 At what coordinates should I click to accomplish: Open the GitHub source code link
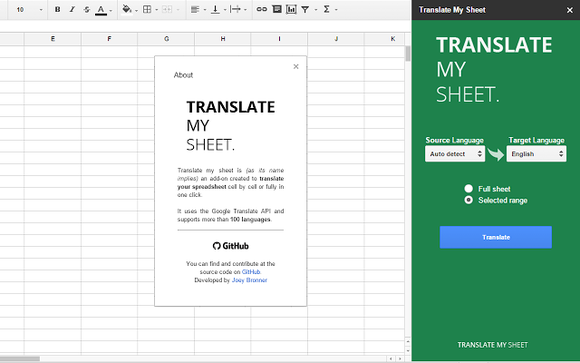tap(251, 272)
